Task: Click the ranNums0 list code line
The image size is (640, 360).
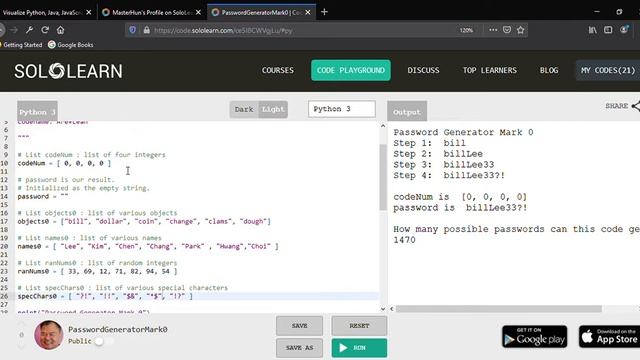Action: (97, 271)
